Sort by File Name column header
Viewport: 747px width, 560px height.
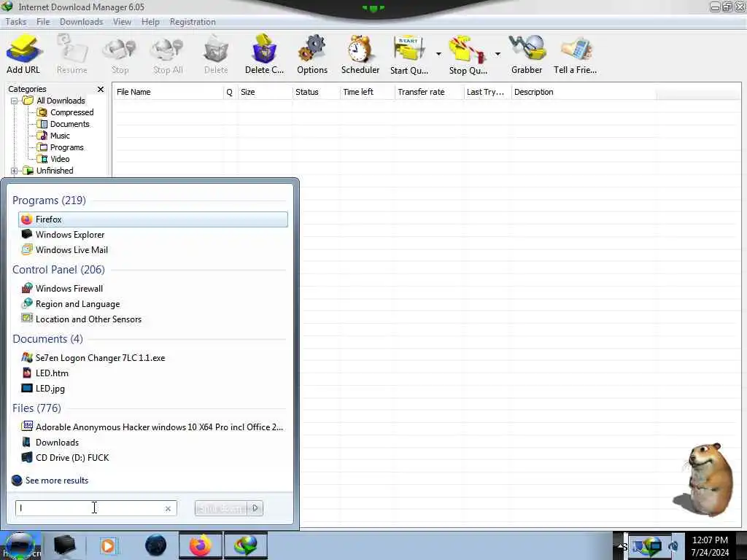tap(169, 92)
